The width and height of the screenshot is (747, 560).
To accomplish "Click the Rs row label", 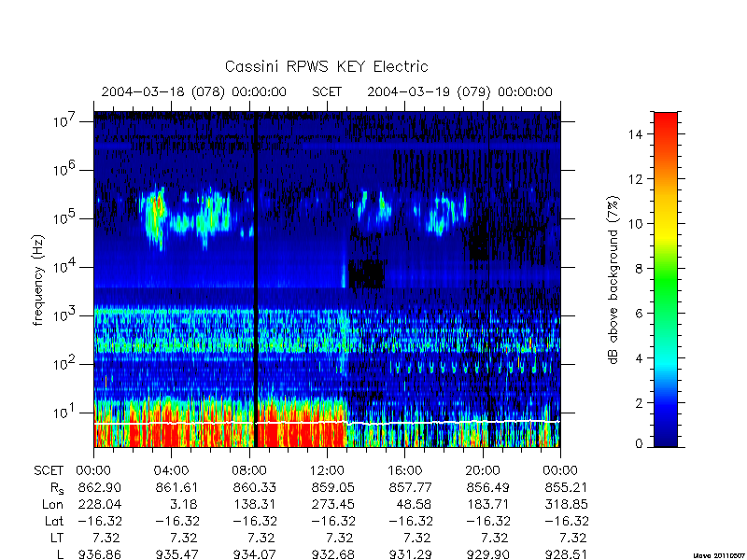I will tap(57, 488).
